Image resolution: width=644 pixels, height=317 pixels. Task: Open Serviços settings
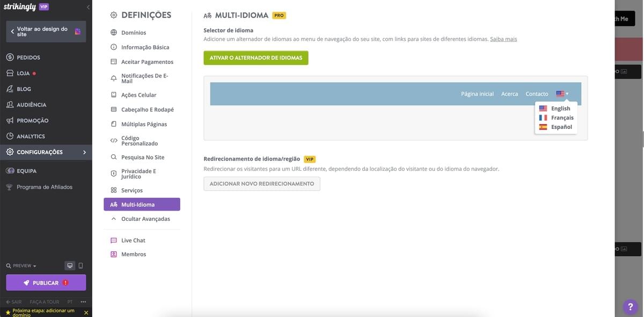tap(132, 191)
